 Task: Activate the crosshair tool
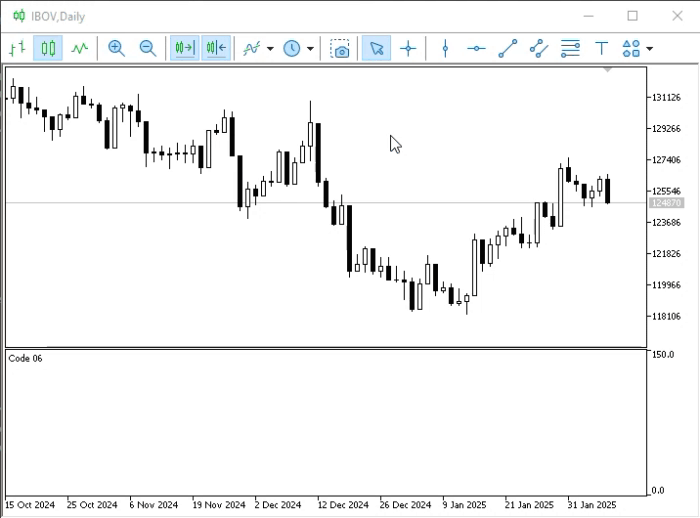tap(408, 48)
